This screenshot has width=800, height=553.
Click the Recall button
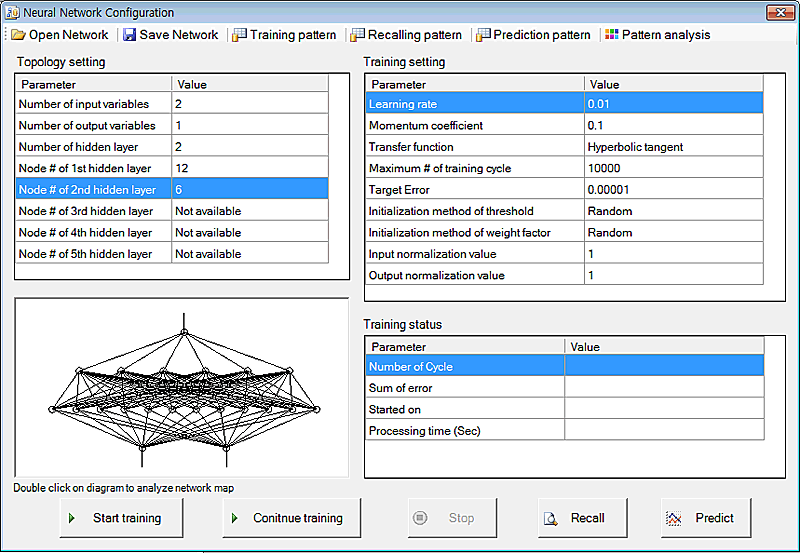click(575, 518)
